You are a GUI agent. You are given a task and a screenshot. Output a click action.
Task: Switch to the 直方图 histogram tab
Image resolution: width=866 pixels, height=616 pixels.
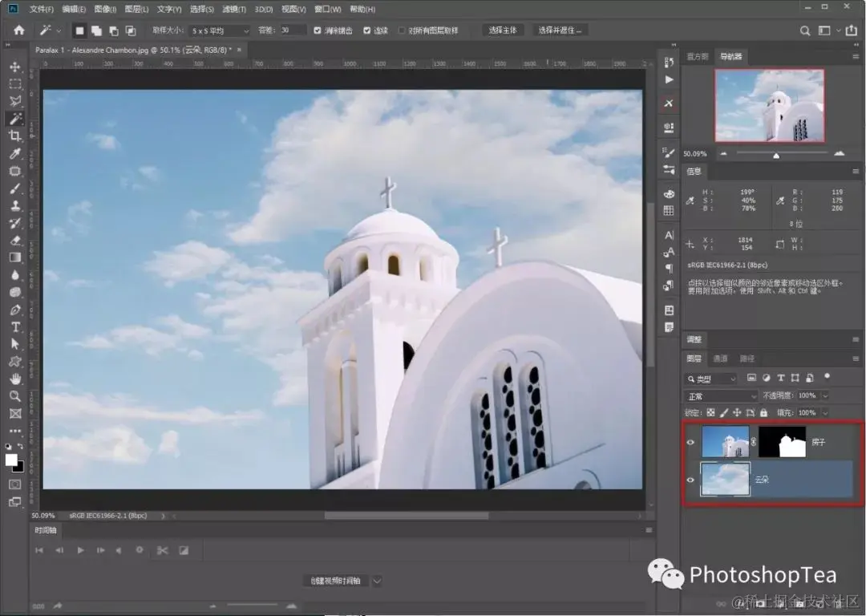pyautogui.click(x=697, y=56)
